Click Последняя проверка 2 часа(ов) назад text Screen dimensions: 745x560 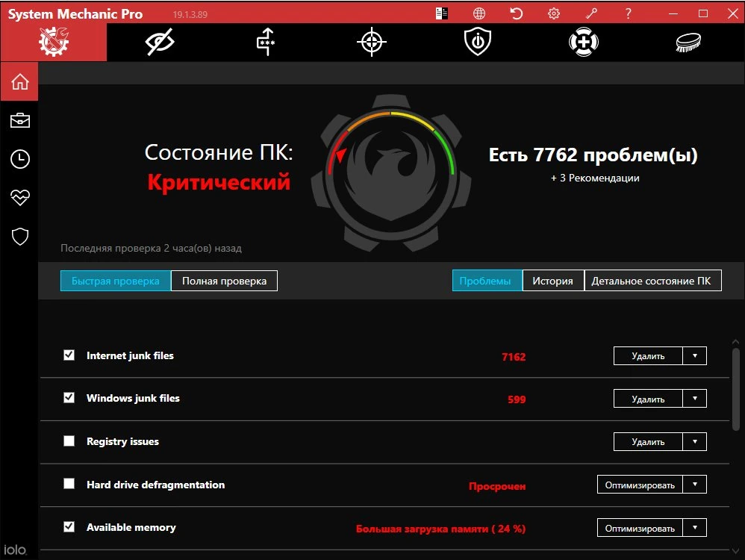pyautogui.click(x=151, y=248)
